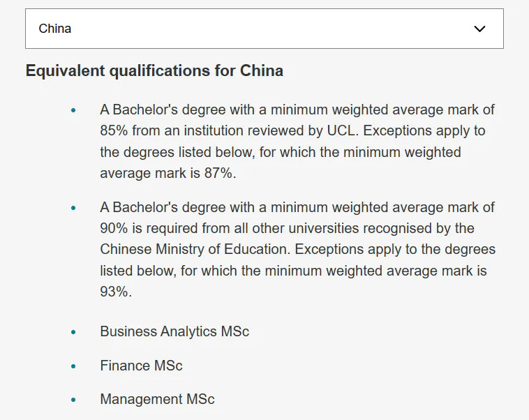529x420 pixels.
Task: Click the bullet beside Finance MSc
Action: (73, 366)
